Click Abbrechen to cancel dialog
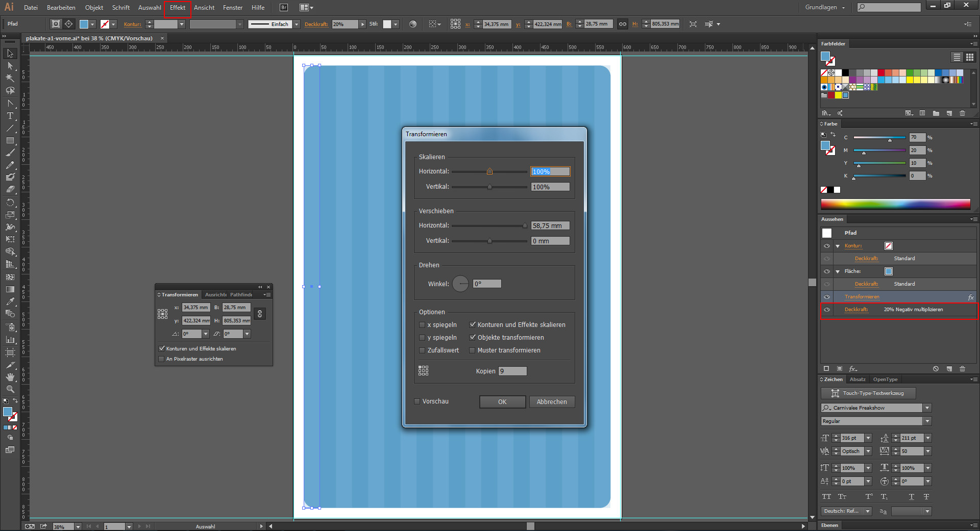 point(552,402)
